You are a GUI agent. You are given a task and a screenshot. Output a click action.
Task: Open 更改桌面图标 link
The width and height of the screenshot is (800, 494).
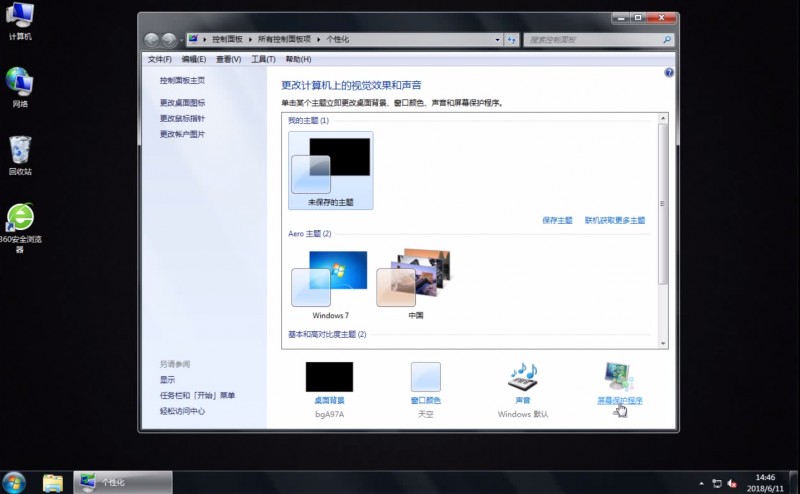pos(182,103)
